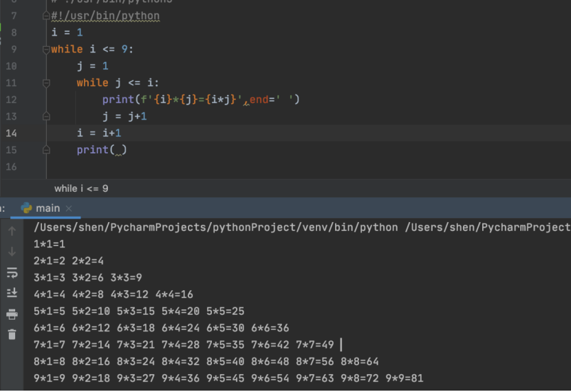Click the end=' ' argument
Screen dimensions: 571x392
point(271,100)
